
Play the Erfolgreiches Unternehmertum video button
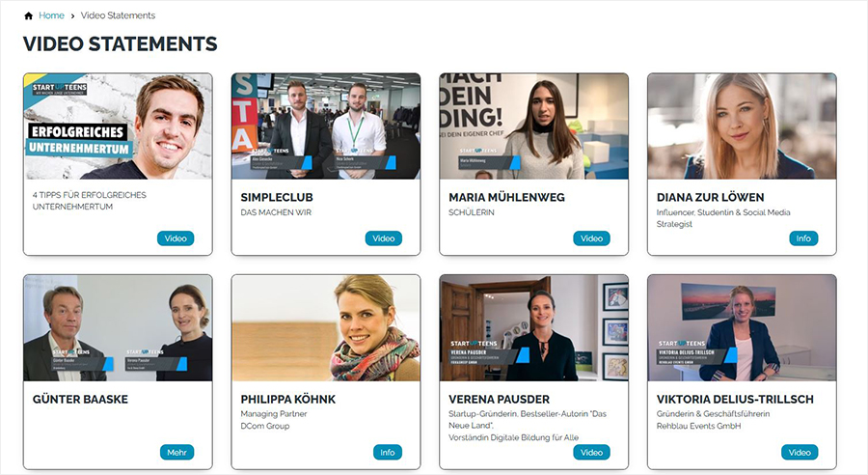pos(176,238)
